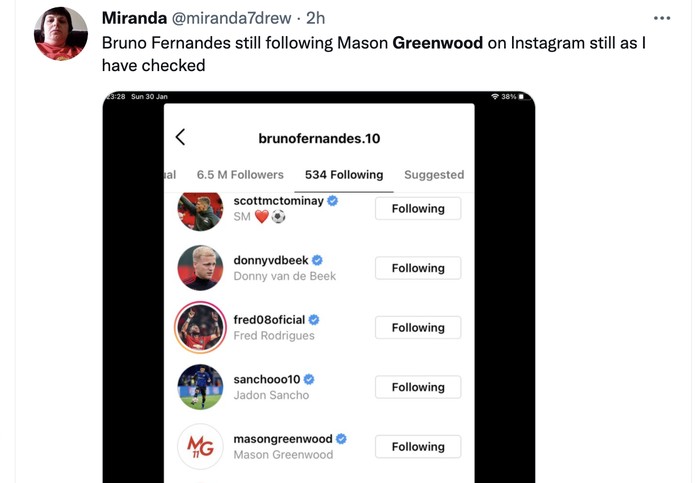Open scottmctominay's profile picture

click(x=200, y=209)
